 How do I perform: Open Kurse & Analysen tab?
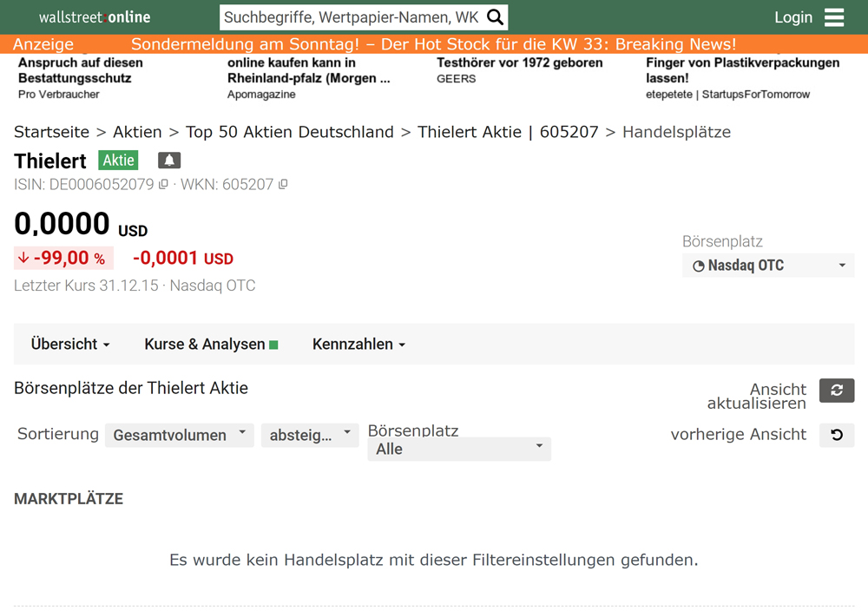point(211,345)
